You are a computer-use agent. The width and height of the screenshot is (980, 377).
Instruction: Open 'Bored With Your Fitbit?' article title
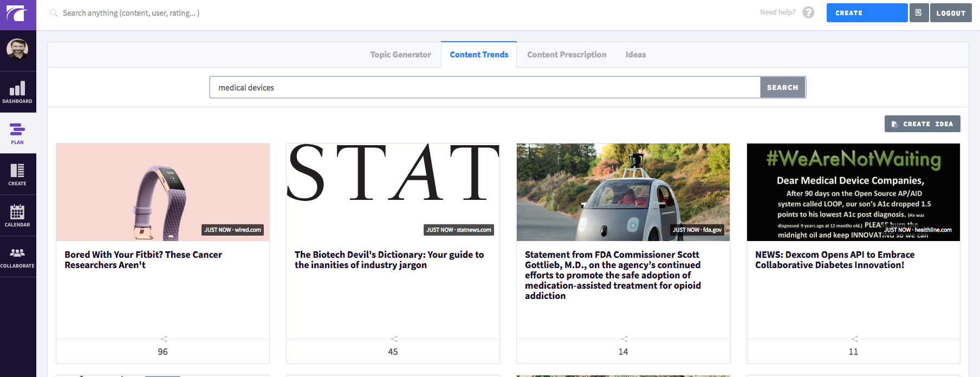[144, 260]
